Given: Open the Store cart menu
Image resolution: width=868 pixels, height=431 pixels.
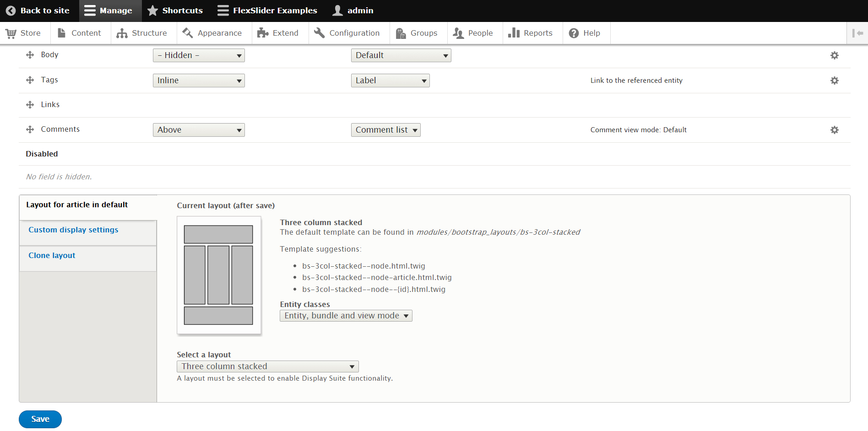Looking at the screenshot, I should click(23, 33).
